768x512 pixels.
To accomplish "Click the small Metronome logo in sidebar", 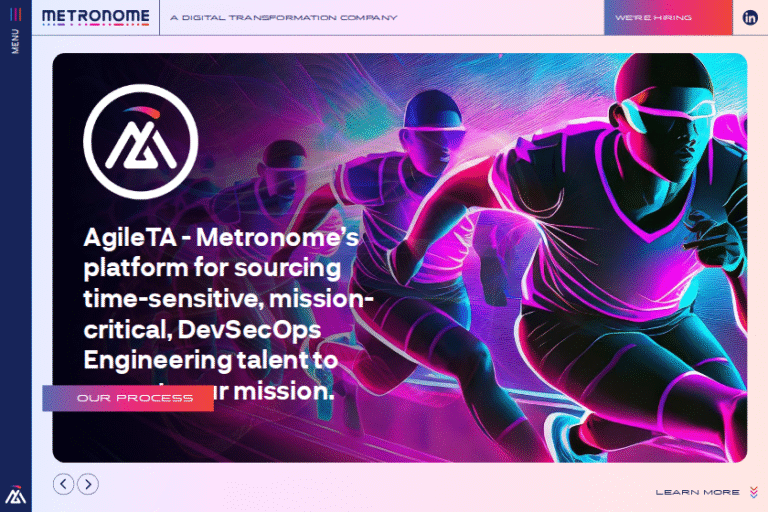I will pos(15,494).
